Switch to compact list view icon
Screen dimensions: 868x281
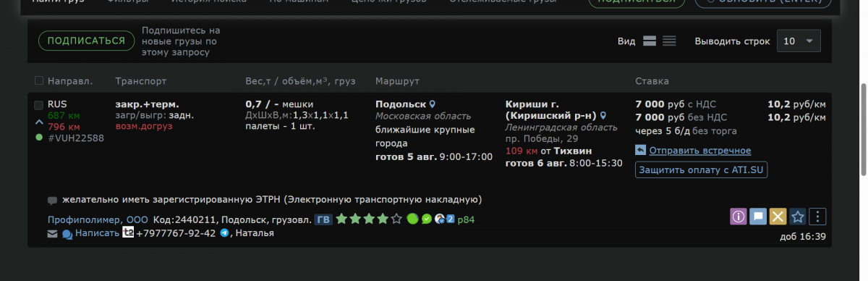click(669, 41)
